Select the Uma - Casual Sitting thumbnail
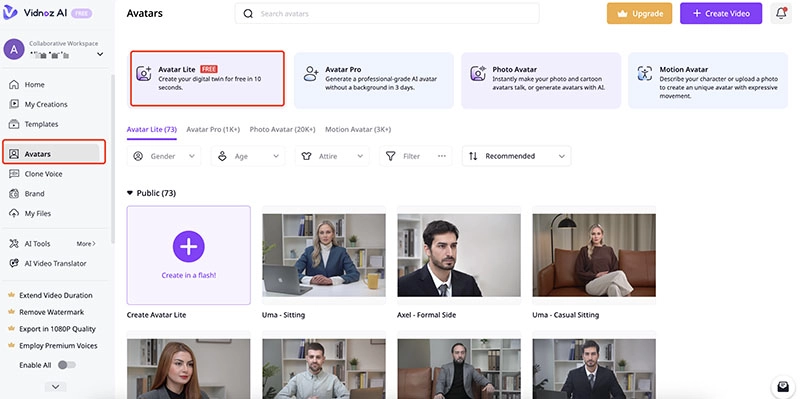Screen dimensions: 800x399 coord(594,255)
